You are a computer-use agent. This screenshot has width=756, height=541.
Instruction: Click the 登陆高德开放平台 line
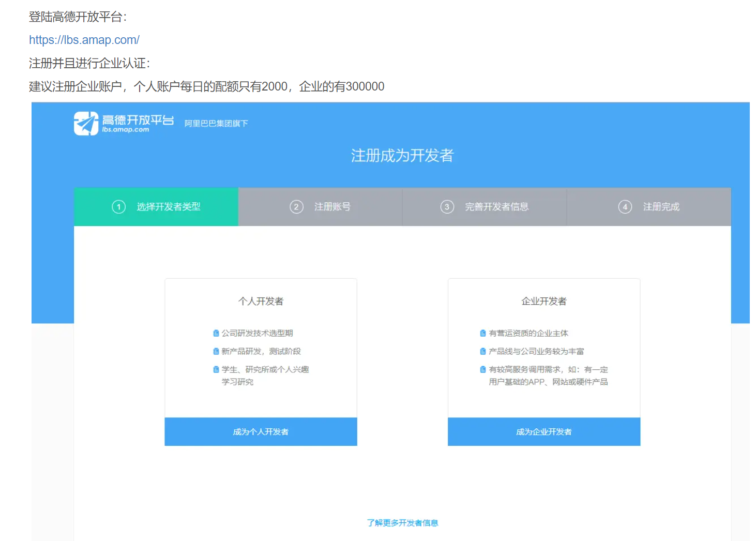pos(78,17)
